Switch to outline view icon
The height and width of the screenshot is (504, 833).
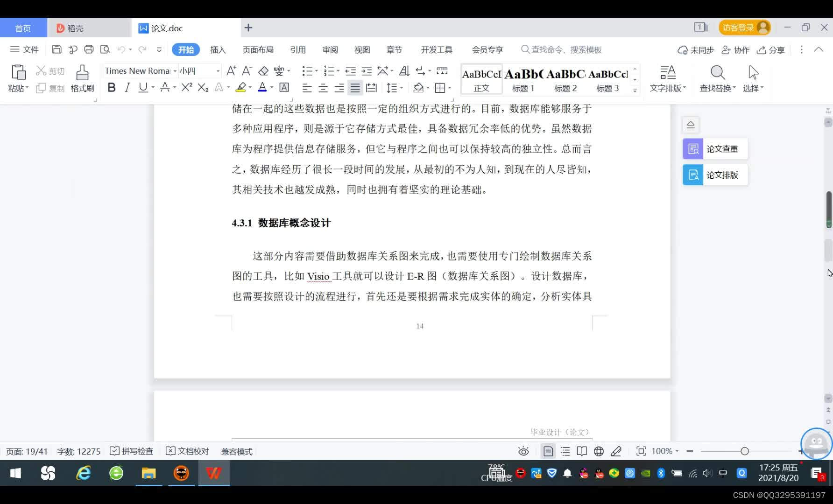click(x=565, y=451)
